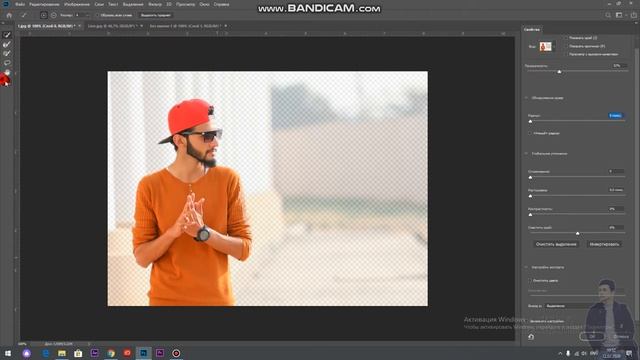Click the Радиус slider handle
Viewport: 640px width, 360px height.
(x=530, y=121)
